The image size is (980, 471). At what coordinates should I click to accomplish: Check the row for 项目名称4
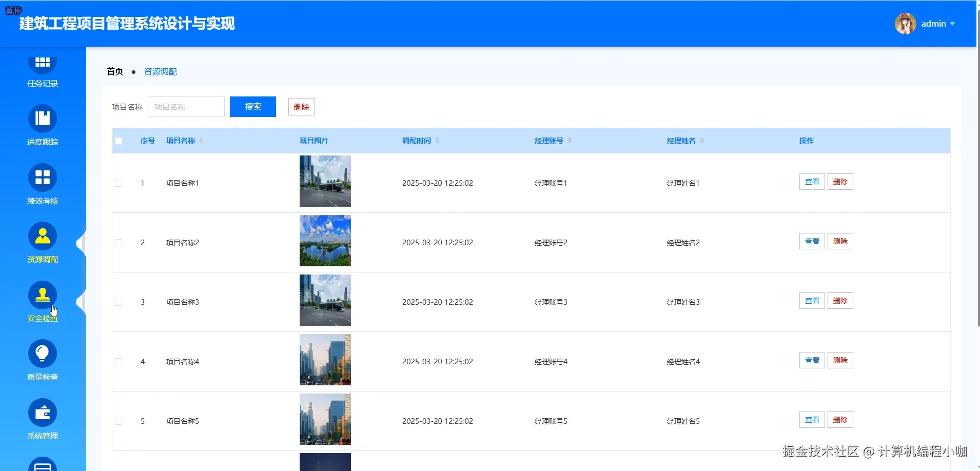(119, 362)
